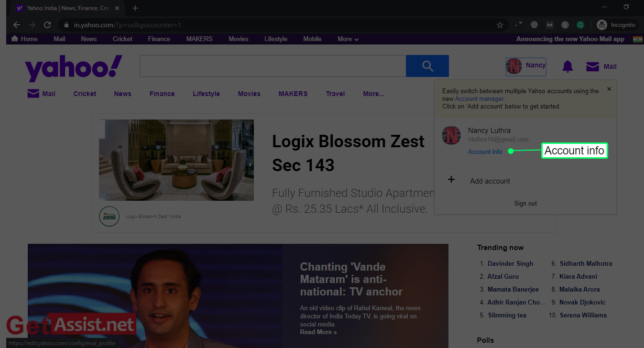This screenshot has height=348, width=644.
Task: Bookmark this page with the star icon
Action: (500, 25)
